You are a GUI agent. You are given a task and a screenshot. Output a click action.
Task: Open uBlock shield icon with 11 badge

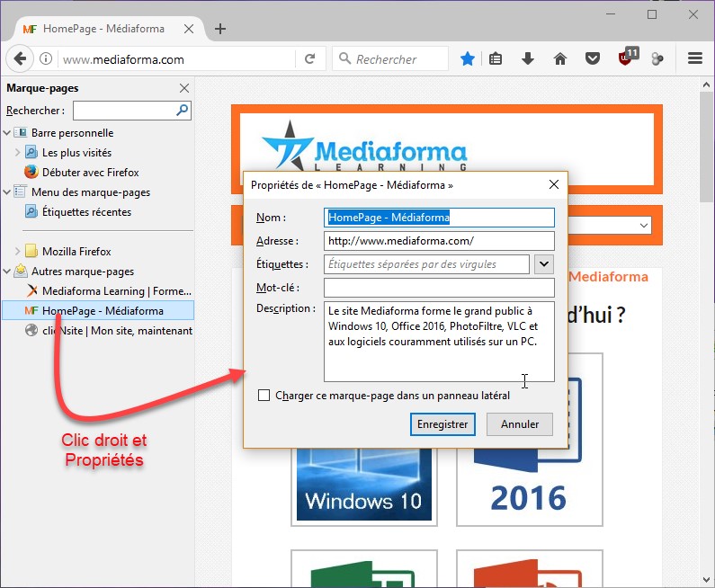[628, 57]
